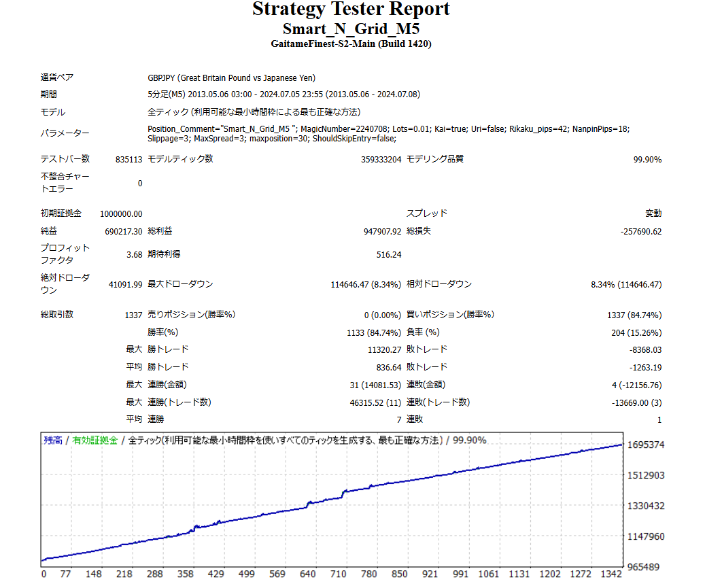The height and width of the screenshot is (588, 722).
Task: Select test bars value 835113
Action: 129,159
